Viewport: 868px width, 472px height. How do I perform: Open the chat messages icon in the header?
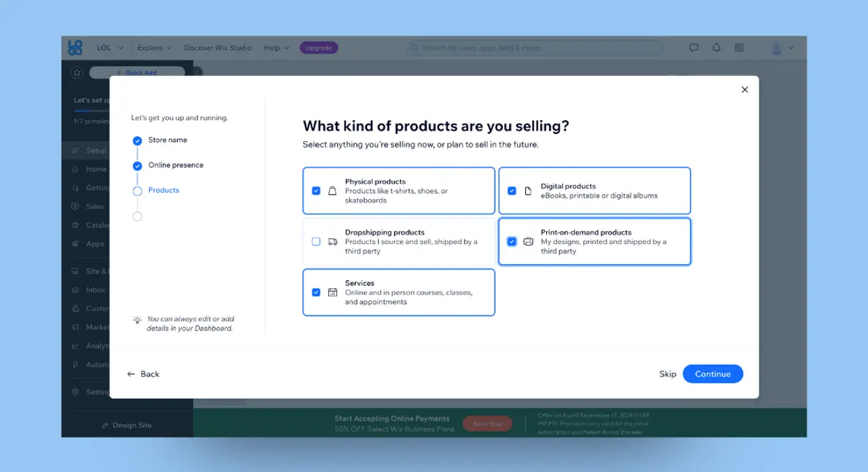pyautogui.click(x=693, y=47)
